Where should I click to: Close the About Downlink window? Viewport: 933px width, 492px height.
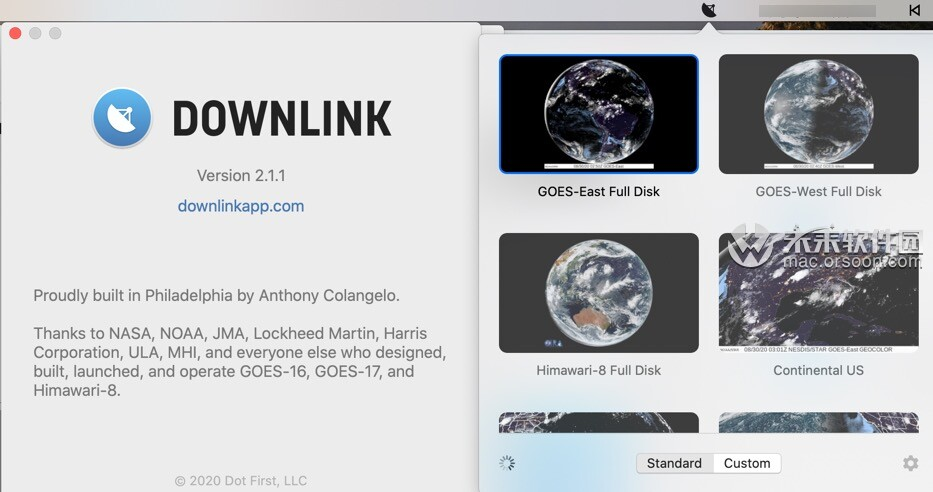pyautogui.click(x=15, y=33)
